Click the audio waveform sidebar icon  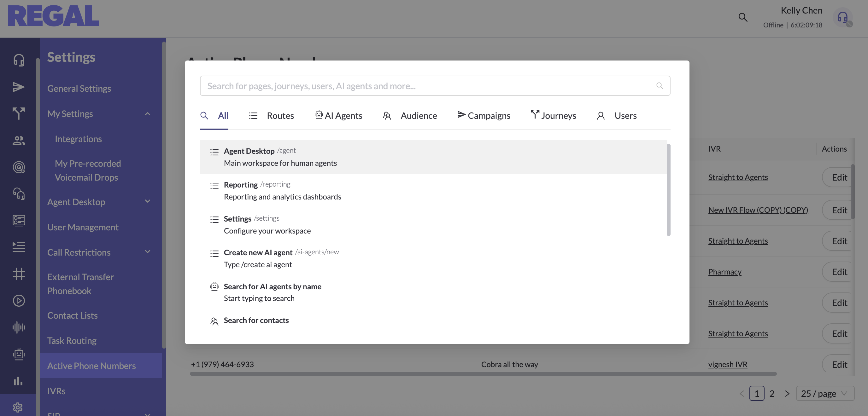(x=19, y=327)
